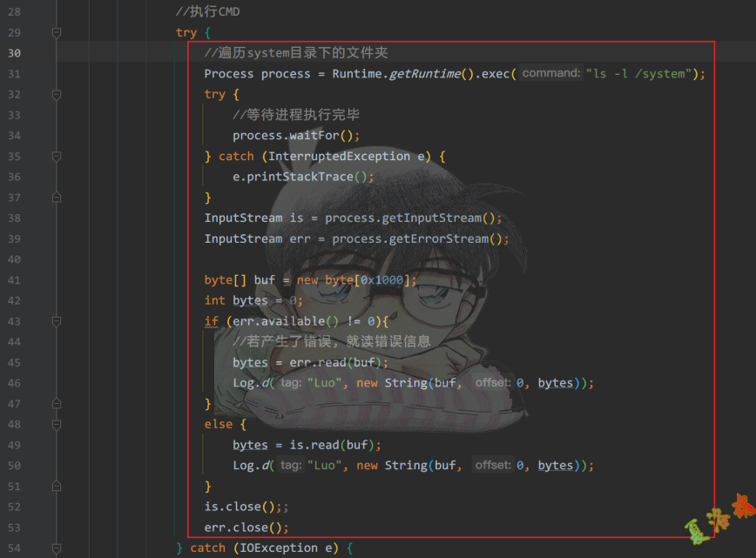Click the fold end marker at line 37
Viewport: 756px width, 558px height.
click(56, 197)
